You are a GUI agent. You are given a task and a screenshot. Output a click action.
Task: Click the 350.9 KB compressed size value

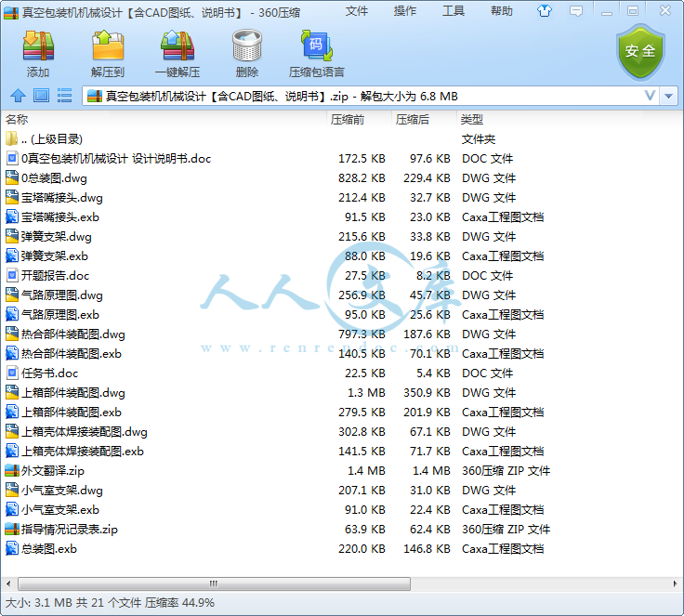pos(427,393)
